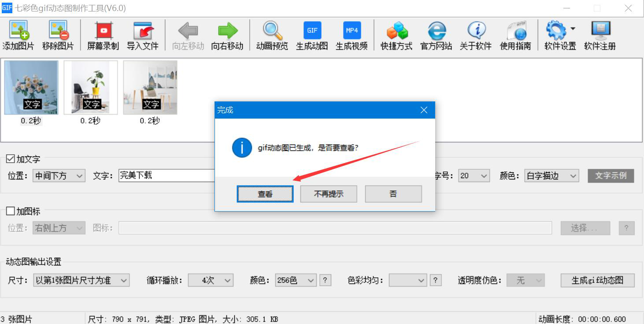Open the 循环播放 dropdown showing 4次
Screen dimensions: 644x324
(x=211, y=280)
